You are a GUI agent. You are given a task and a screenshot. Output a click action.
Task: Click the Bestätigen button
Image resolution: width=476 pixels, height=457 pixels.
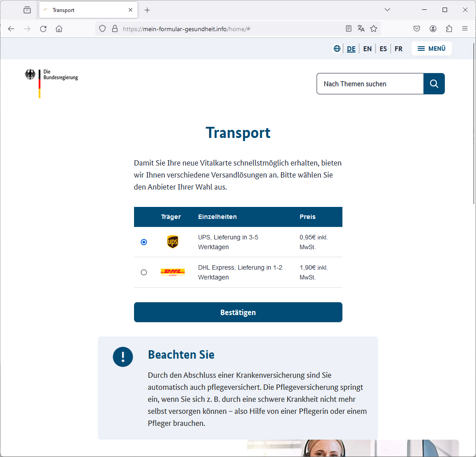point(238,312)
